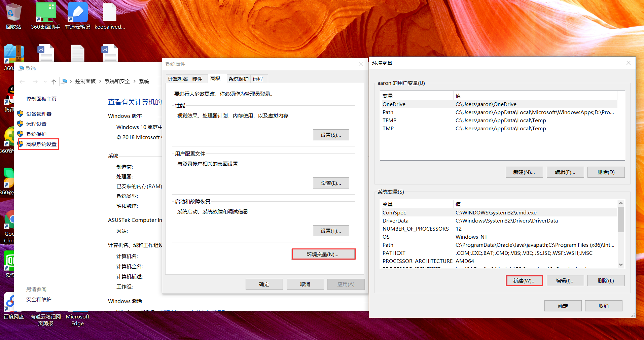644x340 pixels.
Task: Click system variables 新建(W)... button
Action: pyautogui.click(x=524, y=280)
